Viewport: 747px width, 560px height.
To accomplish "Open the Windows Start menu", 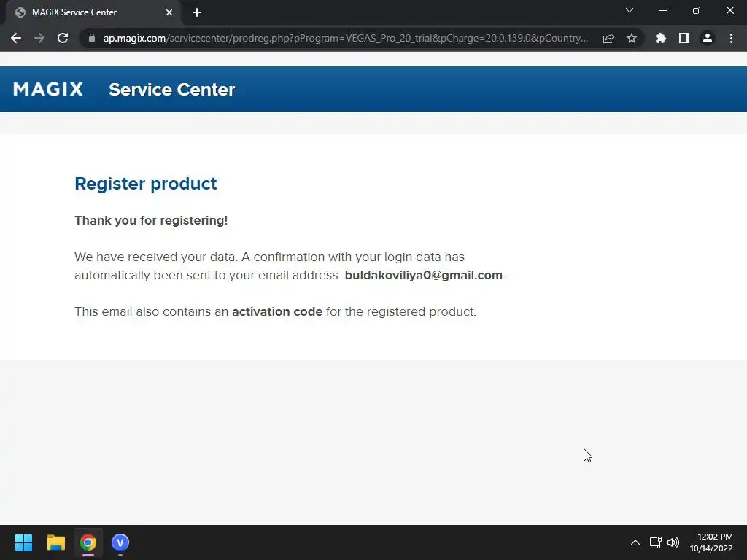I will point(23,542).
